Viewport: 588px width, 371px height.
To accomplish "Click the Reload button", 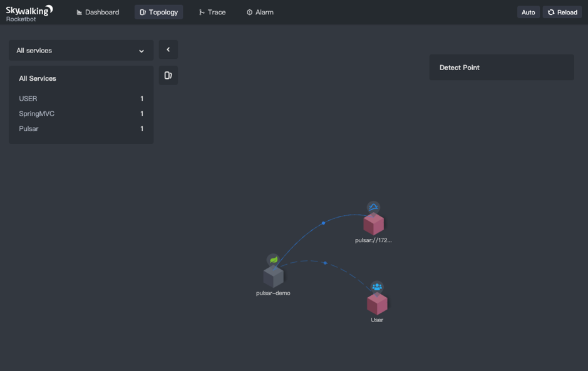I will (562, 12).
